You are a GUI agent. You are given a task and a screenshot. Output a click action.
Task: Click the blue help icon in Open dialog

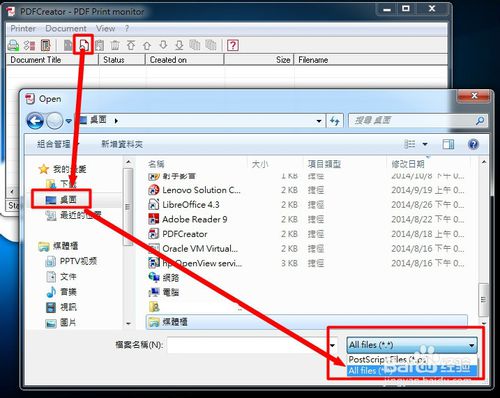[x=473, y=144]
